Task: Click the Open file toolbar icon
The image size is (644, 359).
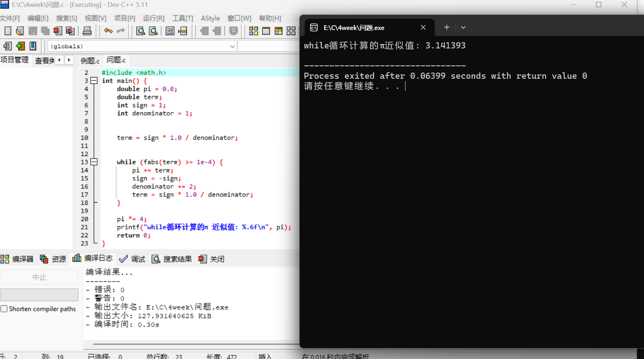Action: pos(20,31)
